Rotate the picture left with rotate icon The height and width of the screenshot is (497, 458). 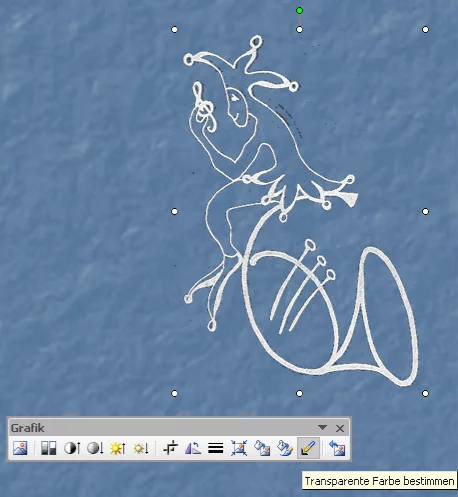pyautogui.click(x=193, y=448)
